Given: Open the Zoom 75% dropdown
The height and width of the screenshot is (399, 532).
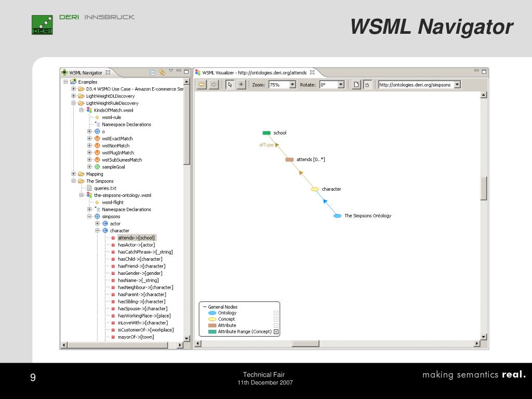Looking at the screenshot, I should pos(292,85).
